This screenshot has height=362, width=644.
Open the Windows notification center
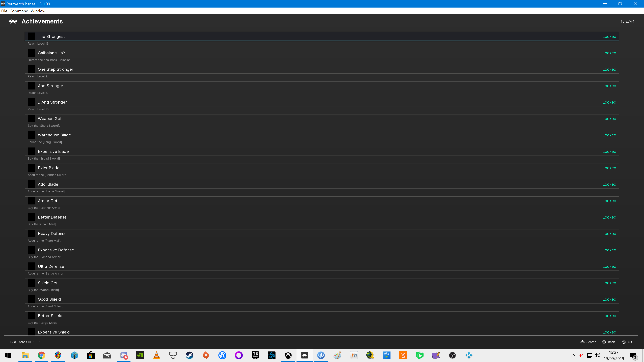click(633, 355)
